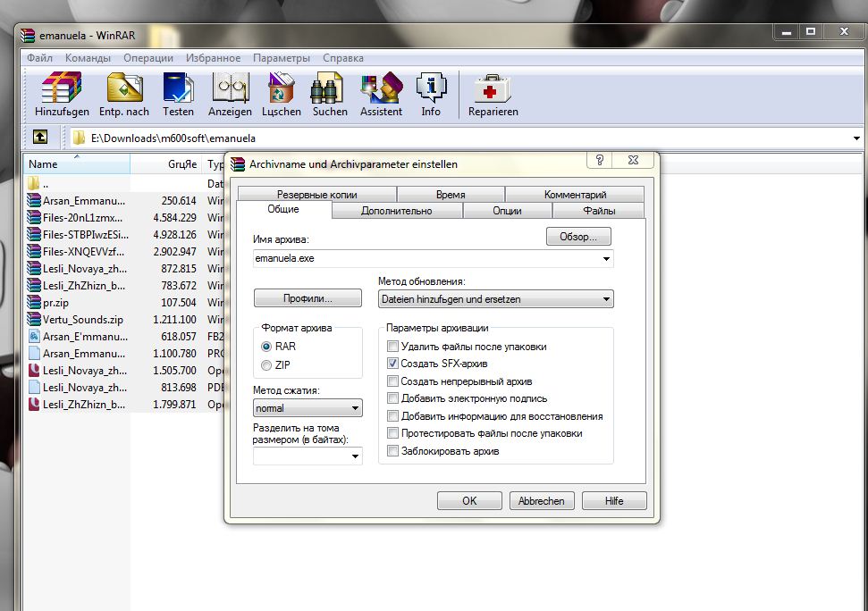Click the Hinzufügen toolbar icon
The height and width of the screenshot is (611, 868).
62,89
